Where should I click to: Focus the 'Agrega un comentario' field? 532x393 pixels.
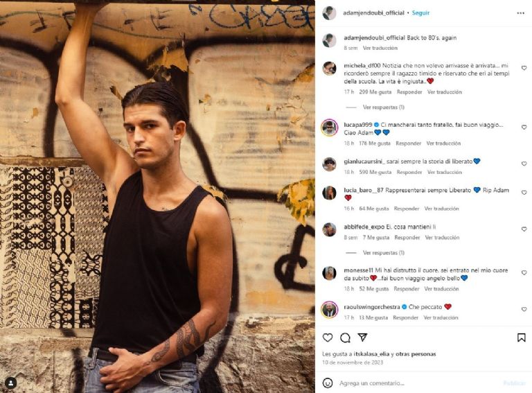coord(418,383)
